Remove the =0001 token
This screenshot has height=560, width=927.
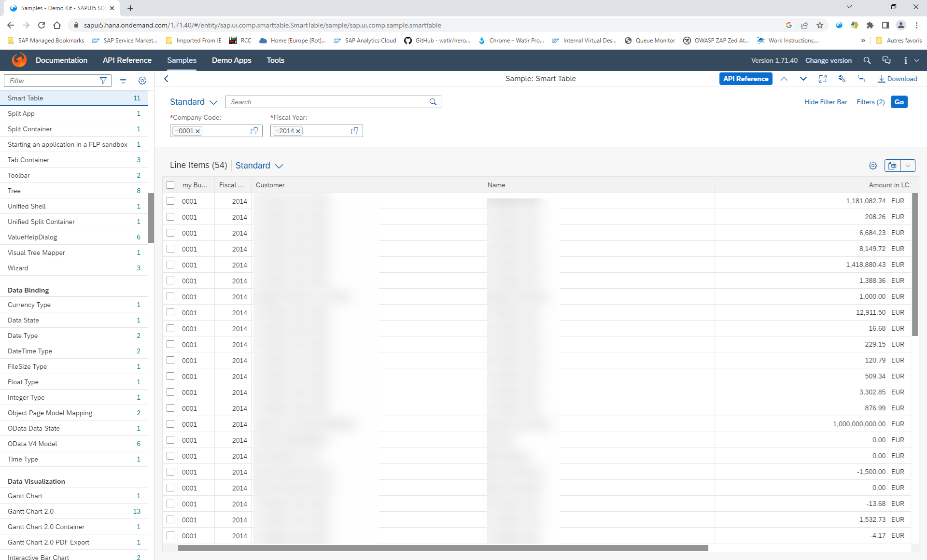(x=197, y=131)
